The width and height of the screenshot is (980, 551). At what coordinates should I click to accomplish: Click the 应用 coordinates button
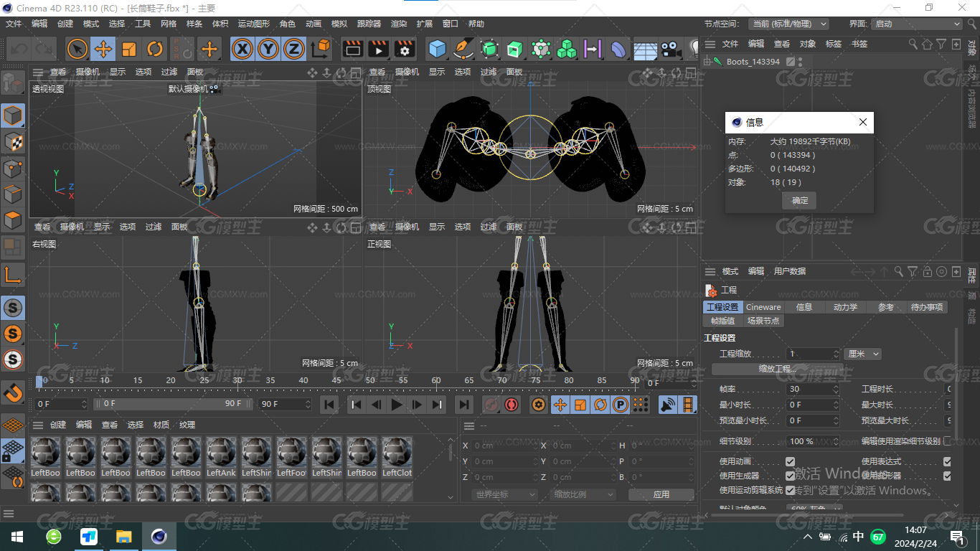[661, 494]
